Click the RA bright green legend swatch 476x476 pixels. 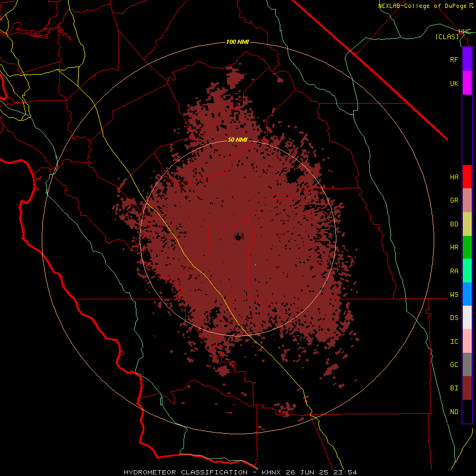[x=467, y=271]
